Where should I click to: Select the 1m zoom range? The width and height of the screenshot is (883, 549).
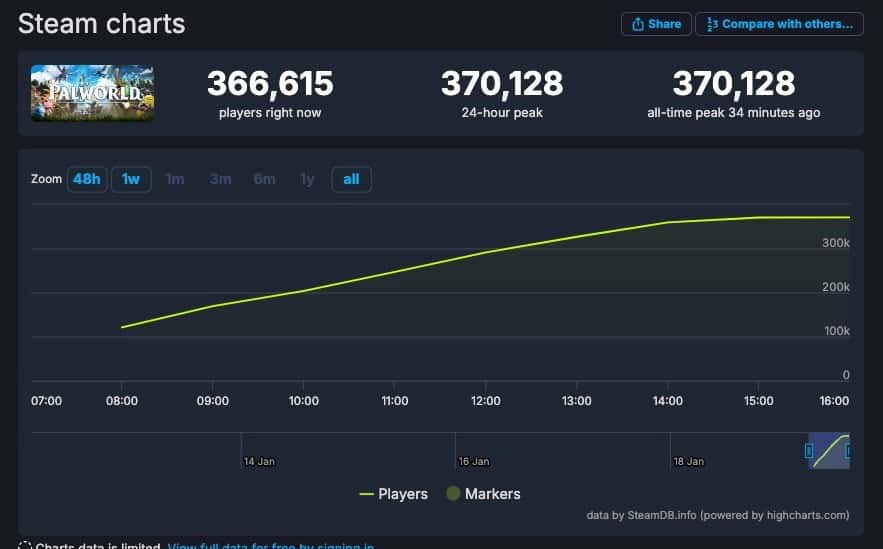point(175,179)
